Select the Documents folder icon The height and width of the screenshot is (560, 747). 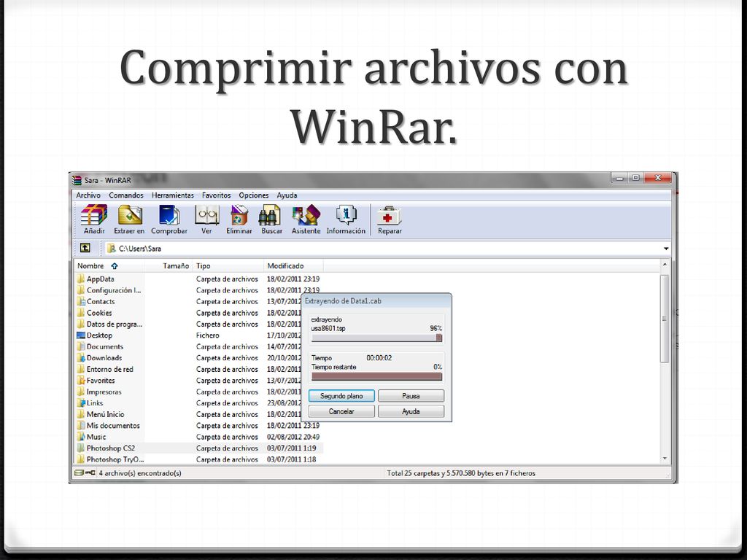[x=80, y=346]
